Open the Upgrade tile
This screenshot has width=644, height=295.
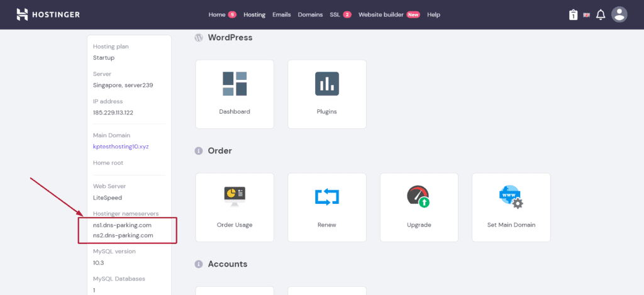(x=419, y=208)
